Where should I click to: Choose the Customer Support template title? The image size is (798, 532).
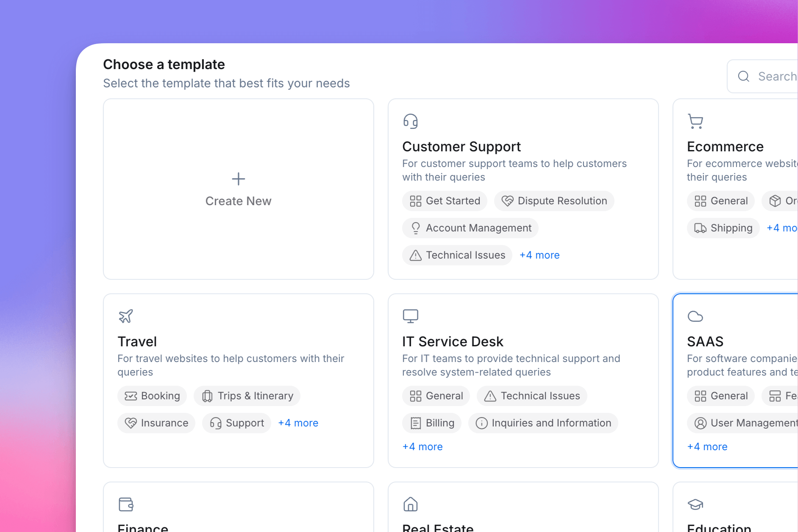(462, 147)
